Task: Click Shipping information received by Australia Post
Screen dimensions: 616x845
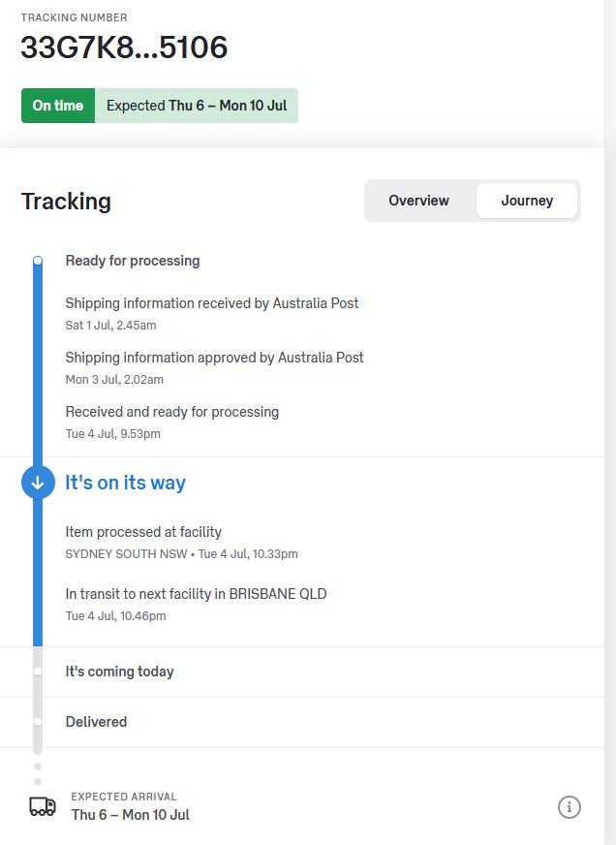Action: click(x=211, y=303)
